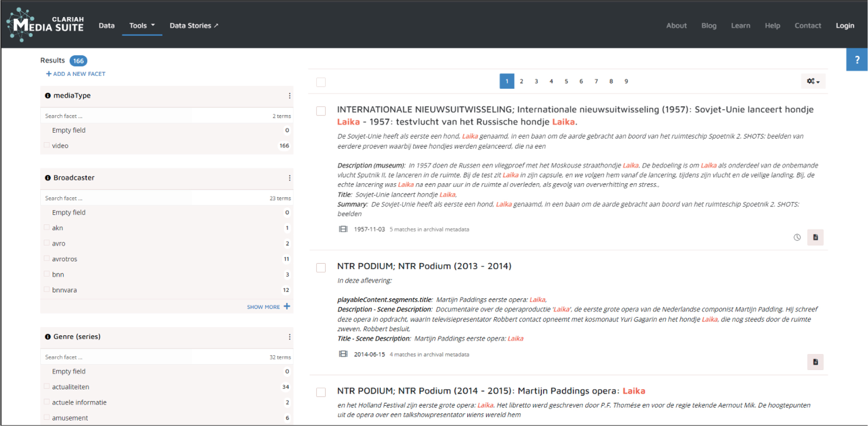This screenshot has width=868, height=426.
Task: Go to results page 4
Action: [551, 81]
